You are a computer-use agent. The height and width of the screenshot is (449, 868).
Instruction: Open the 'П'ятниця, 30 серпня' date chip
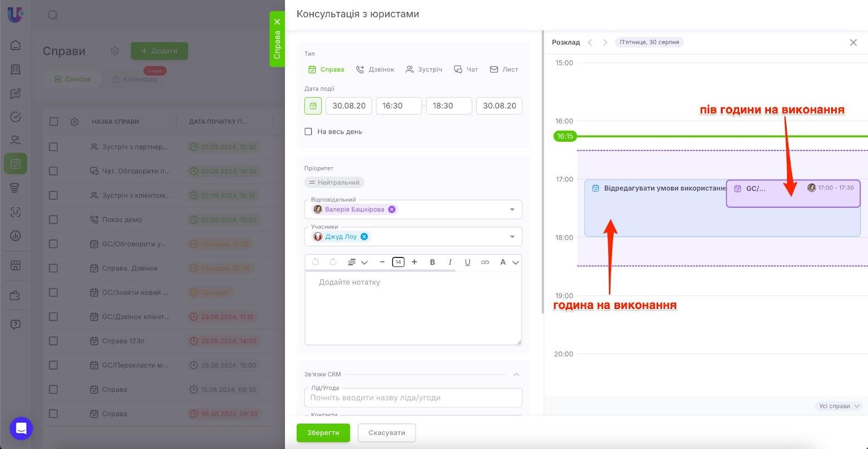[649, 42]
